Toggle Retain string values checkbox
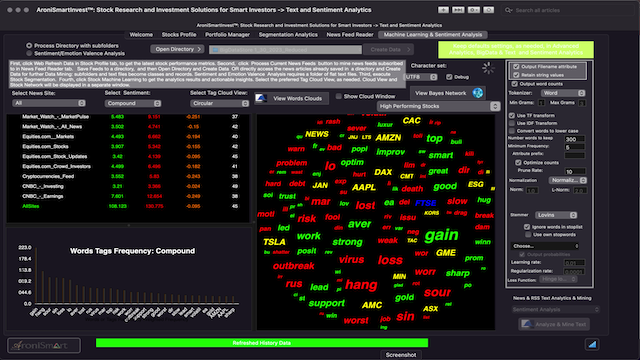 coord(516,75)
